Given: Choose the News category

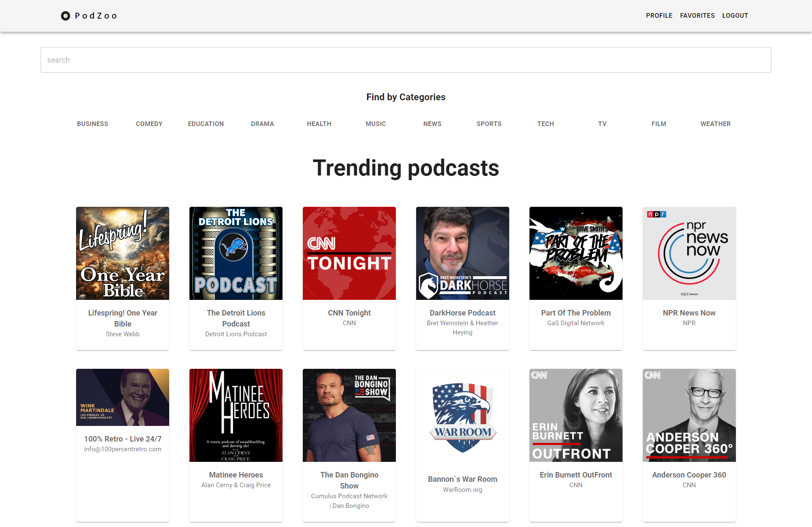Looking at the screenshot, I should coord(432,124).
